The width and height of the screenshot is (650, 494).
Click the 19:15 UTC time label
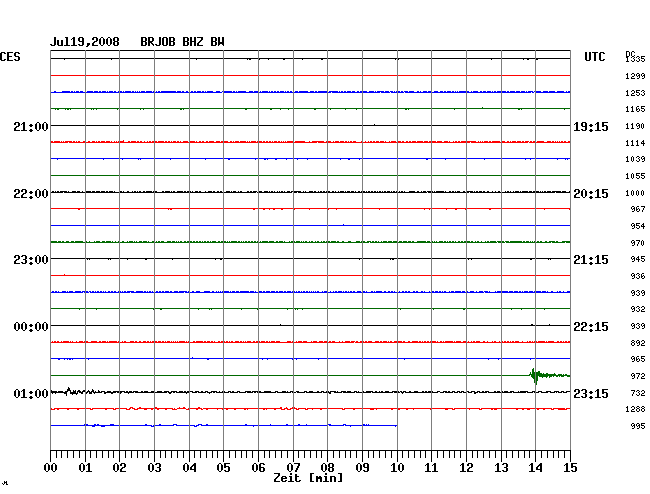point(591,126)
